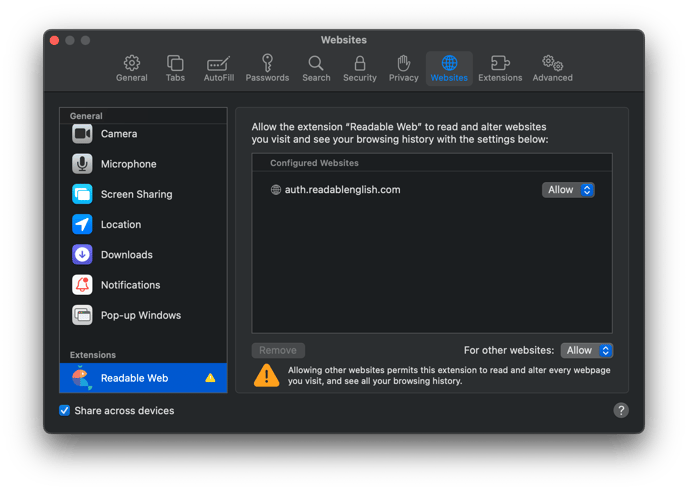Toggle the Share across devices checkbox
The image size is (688, 491).
click(x=64, y=411)
